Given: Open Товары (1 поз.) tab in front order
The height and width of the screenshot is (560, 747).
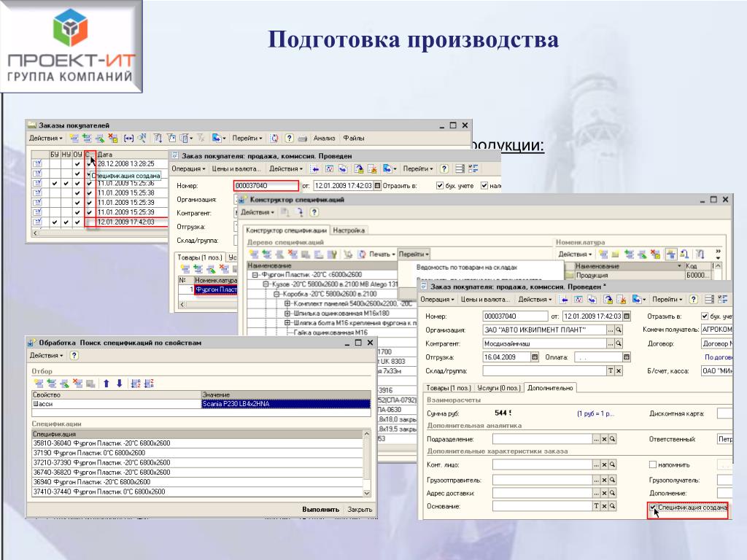Looking at the screenshot, I should tap(448, 388).
